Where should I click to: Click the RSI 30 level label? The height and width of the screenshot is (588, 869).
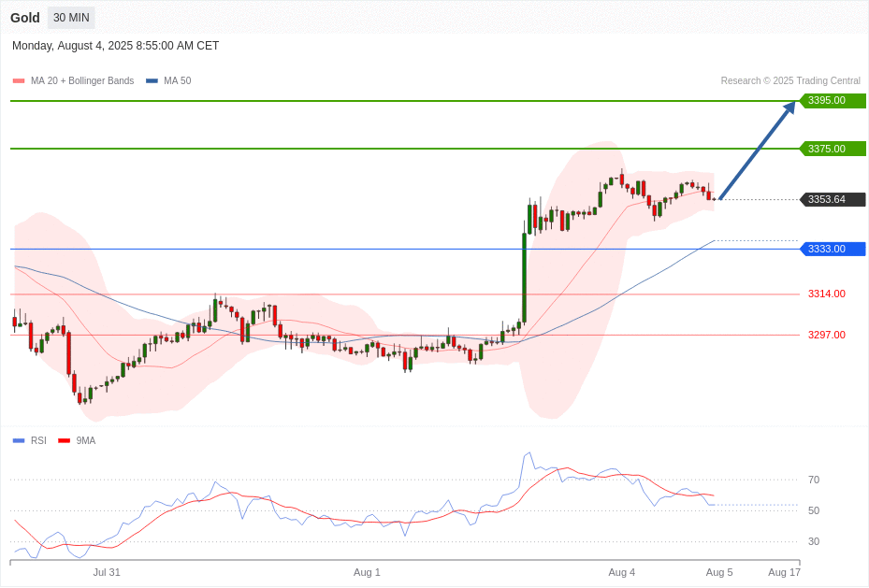(814, 542)
